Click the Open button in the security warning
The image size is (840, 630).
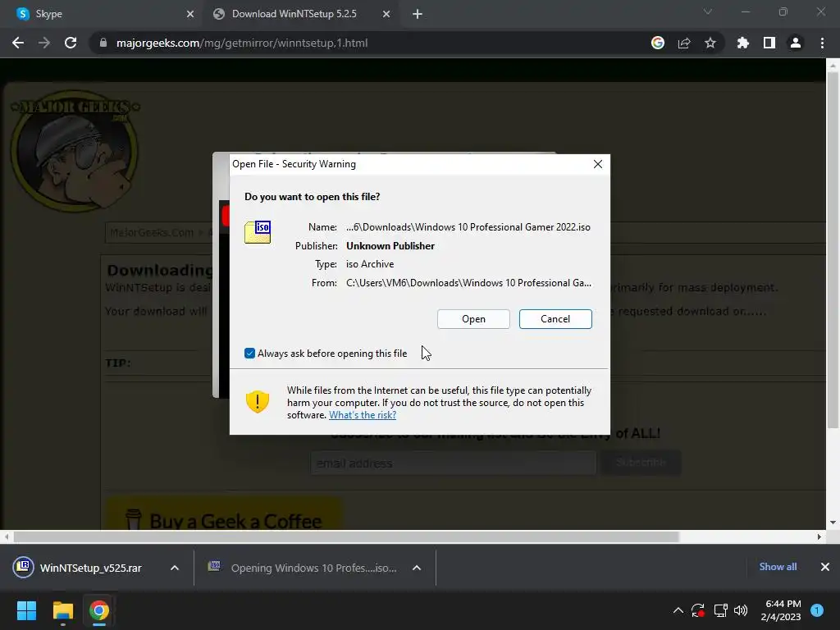point(473,319)
